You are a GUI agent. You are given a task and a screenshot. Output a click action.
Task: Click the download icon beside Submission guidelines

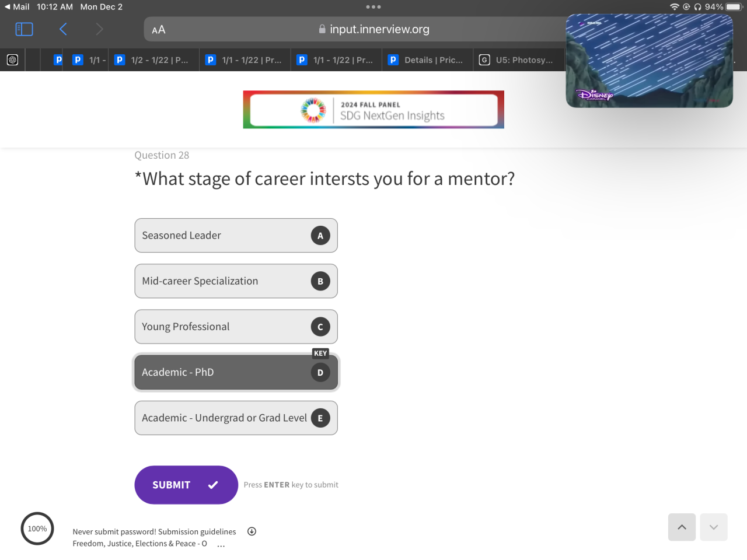click(252, 531)
